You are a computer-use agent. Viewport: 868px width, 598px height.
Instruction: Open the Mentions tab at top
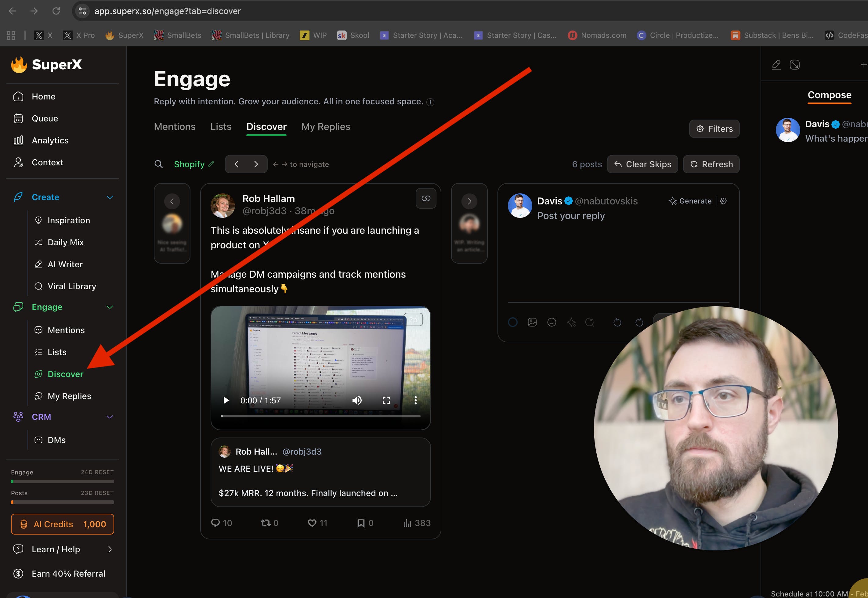coord(175,127)
